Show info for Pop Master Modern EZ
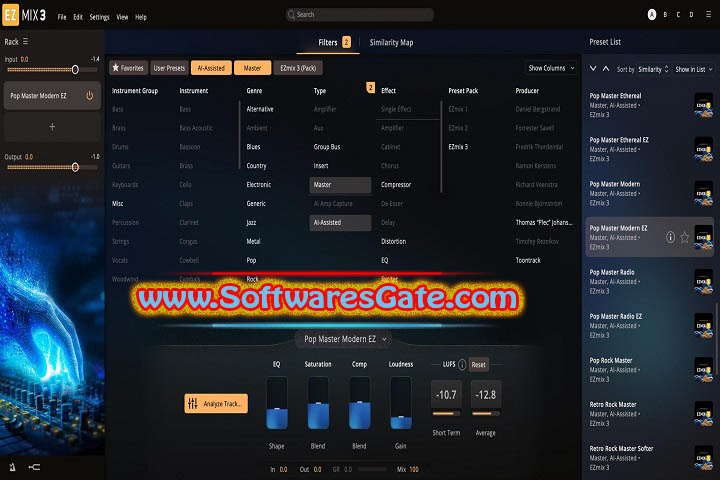Viewport: 720px width, 480px height. [x=671, y=237]
